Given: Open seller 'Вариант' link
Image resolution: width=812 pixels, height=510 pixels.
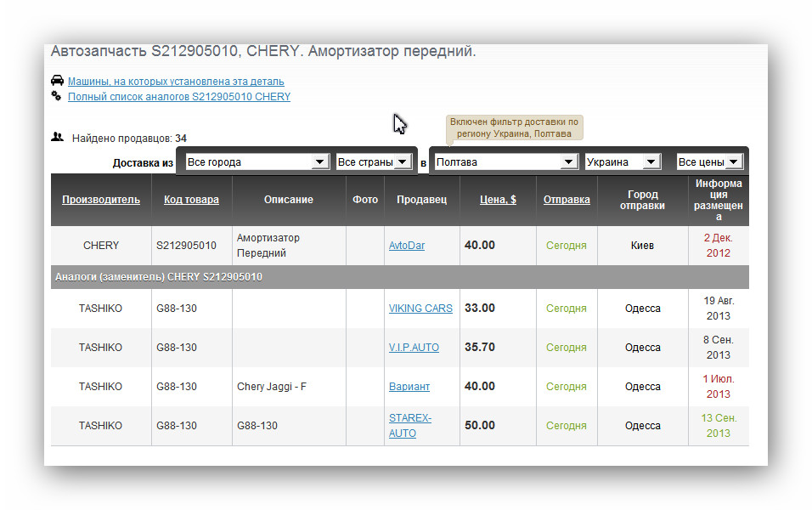Looking at the screenshot, I should (409, 387).
